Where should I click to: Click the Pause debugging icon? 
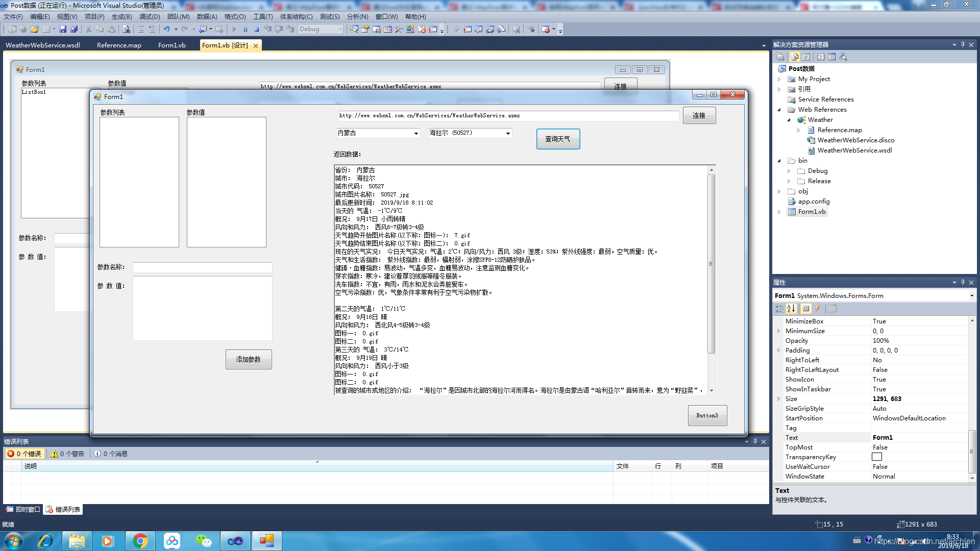pos(245,30)
